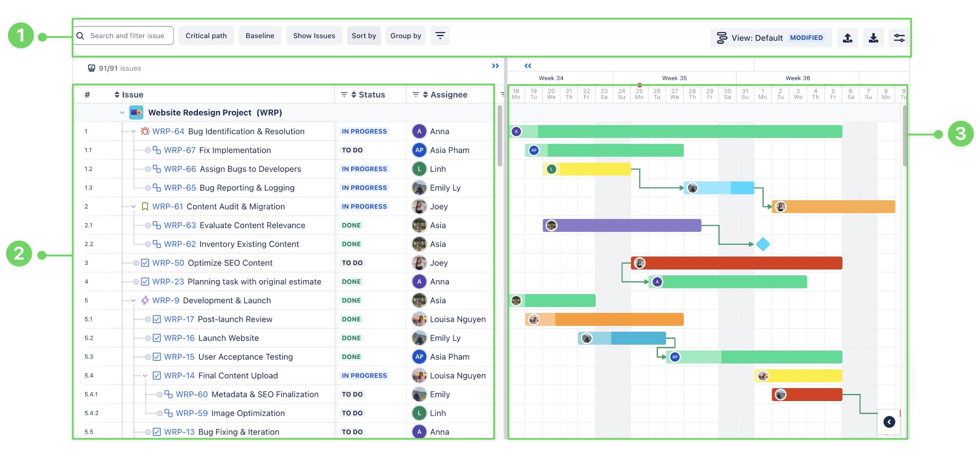
Task: Click the green Gantt bar of WRP-64
Action: pyautogui.click(x=676, y=131)
